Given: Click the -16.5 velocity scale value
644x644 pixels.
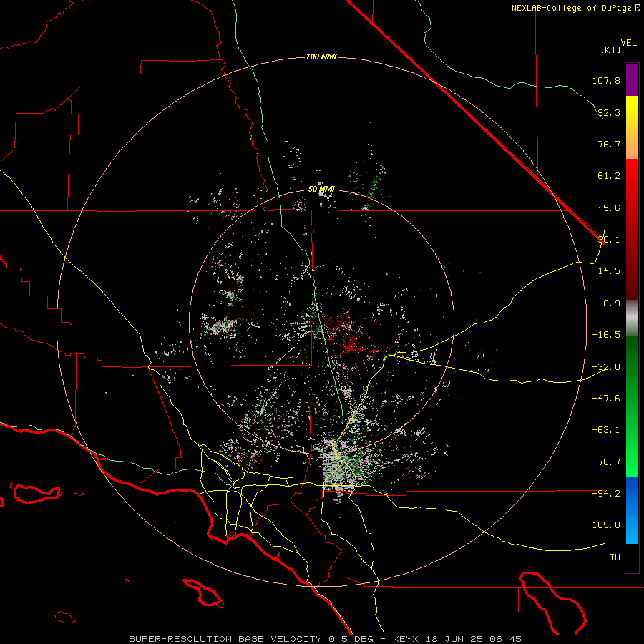Looking at the screenshot, I should pos(606,335).
